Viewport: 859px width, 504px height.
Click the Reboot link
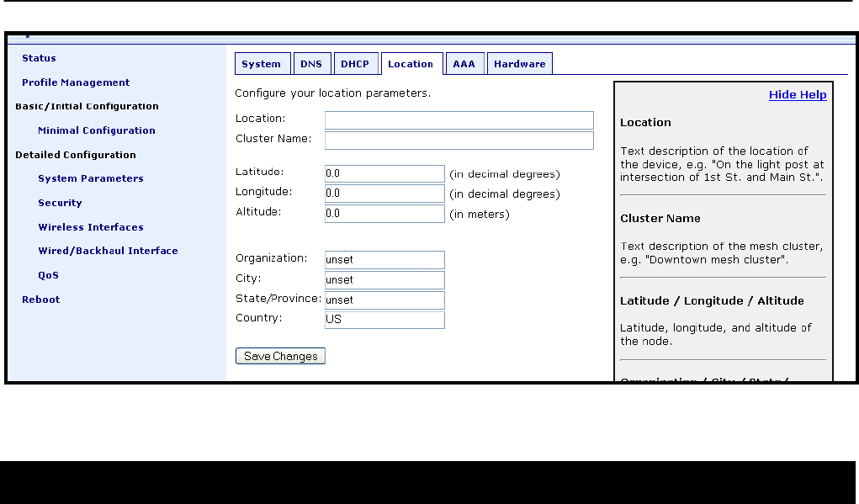(41, 300)
